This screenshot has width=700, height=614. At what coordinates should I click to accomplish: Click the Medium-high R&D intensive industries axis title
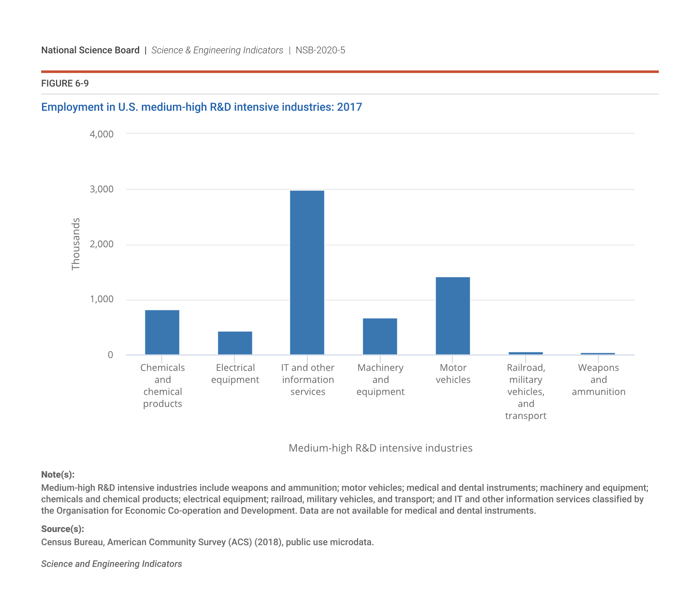380,448
